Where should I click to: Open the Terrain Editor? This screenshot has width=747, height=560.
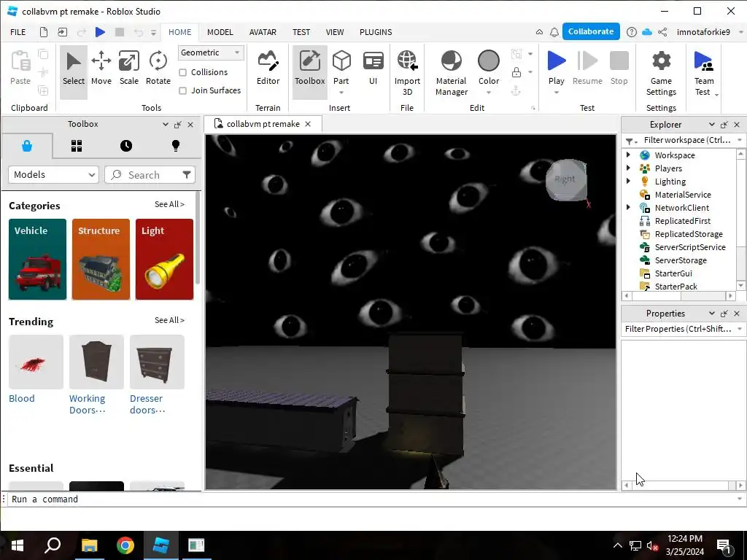coord(268,68)
